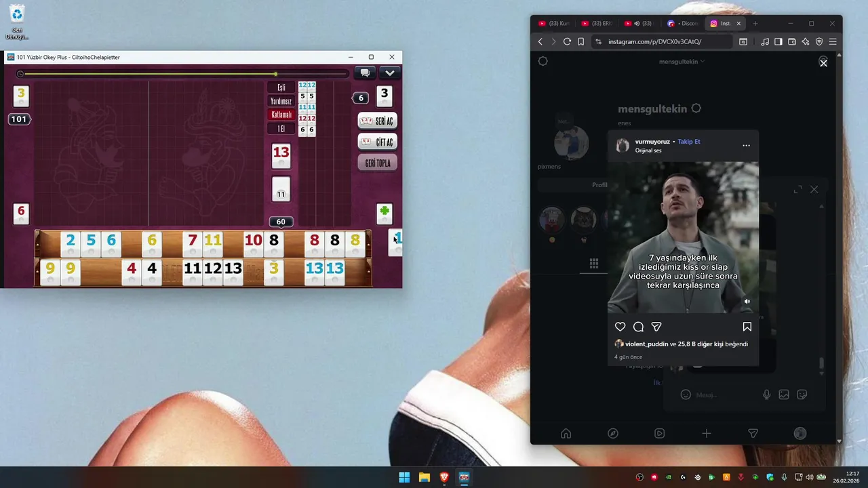Viewport: 868px width, 488px height.
Task: Click the green clover joker tile
Action: (x=384, y=213)
